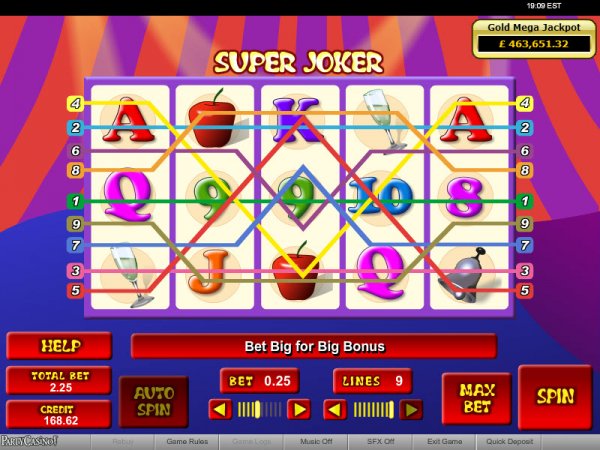Toggle SFX Off in bottom bar

point(380,442)
